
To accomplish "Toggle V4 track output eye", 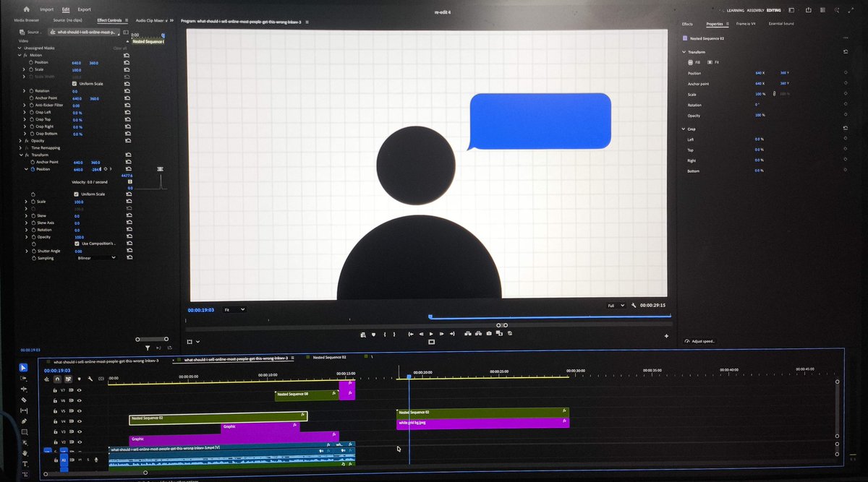I will (79, 421).
